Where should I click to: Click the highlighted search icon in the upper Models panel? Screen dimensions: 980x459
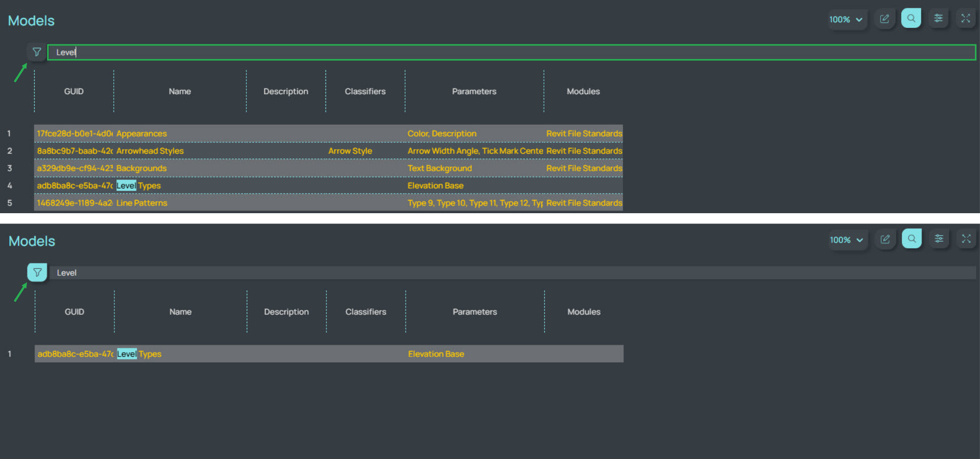pos(911,19)
